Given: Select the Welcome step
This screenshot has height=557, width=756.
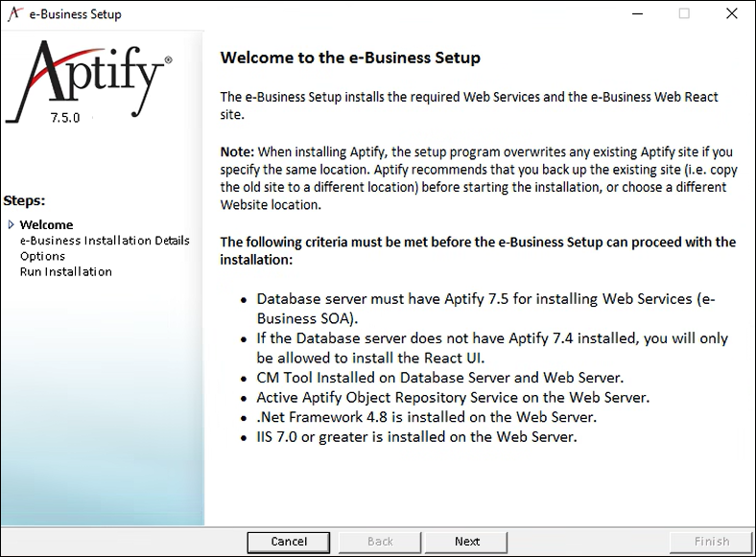Looking at the screenshot, I should pyautogui.click(x=46, y=225).
